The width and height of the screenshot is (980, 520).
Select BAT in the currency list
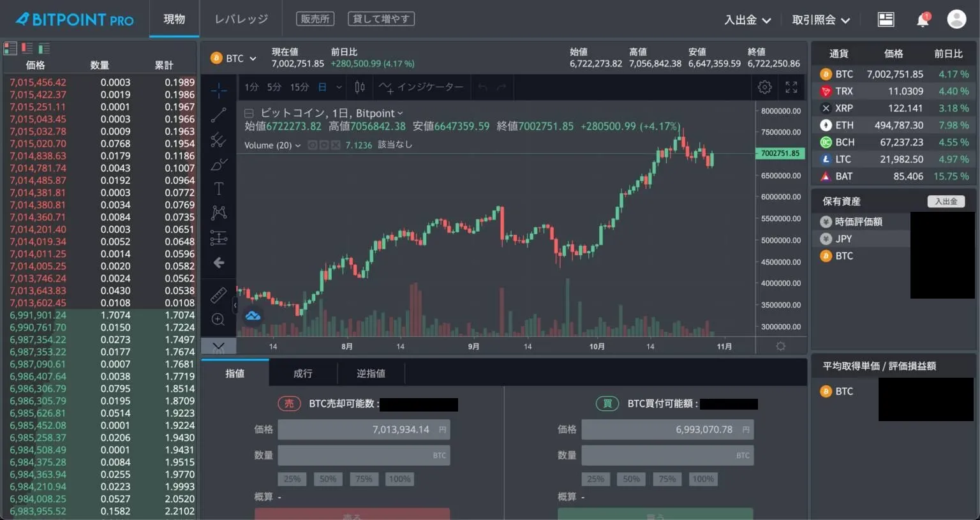coord(893,176)
